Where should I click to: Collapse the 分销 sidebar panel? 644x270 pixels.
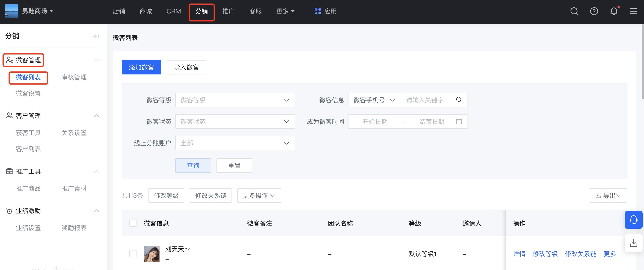tap(96, 37)
